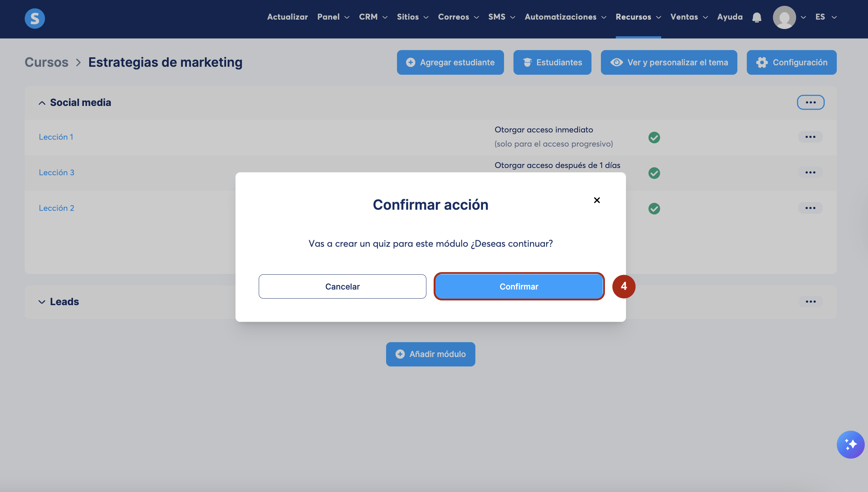Viewport: 868px width, 492px height.
Task: Open the notifications bell
Action: click(x=757, y=17)
